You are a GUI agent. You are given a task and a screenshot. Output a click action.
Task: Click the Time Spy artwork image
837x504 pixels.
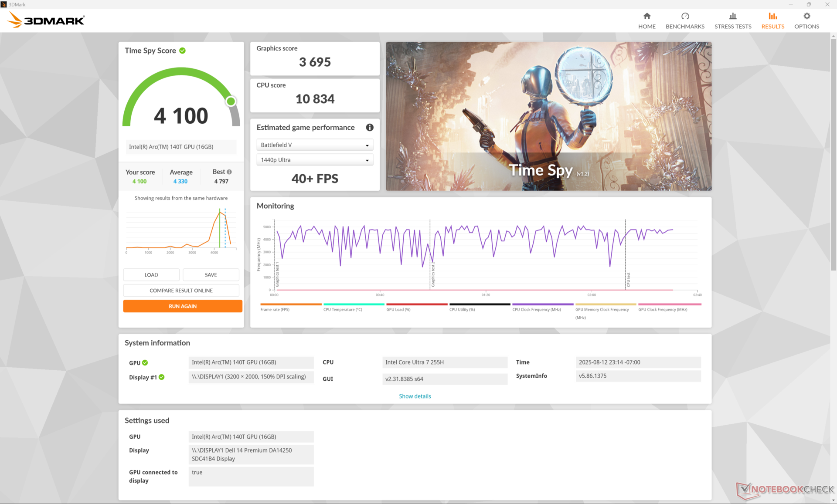coord(548,116)
